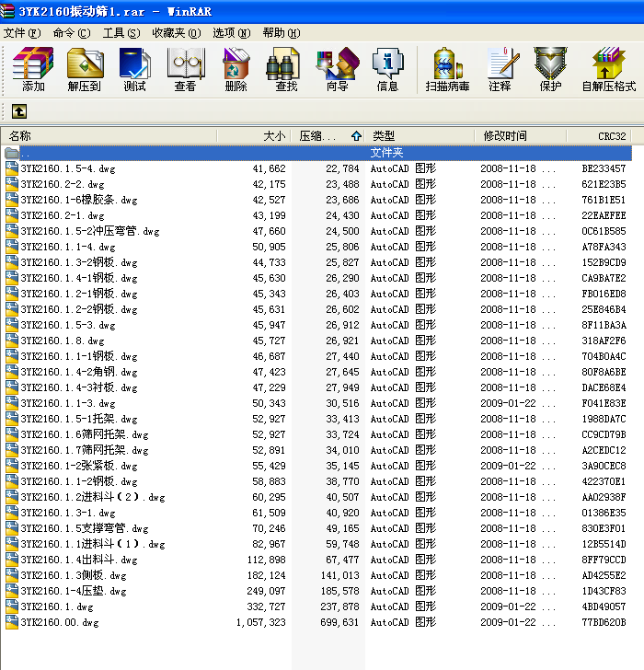644x670 pixels.
Task: Click the file icon of 3YK2160.2-2.dwg
Action: click(x=12, y=184)
